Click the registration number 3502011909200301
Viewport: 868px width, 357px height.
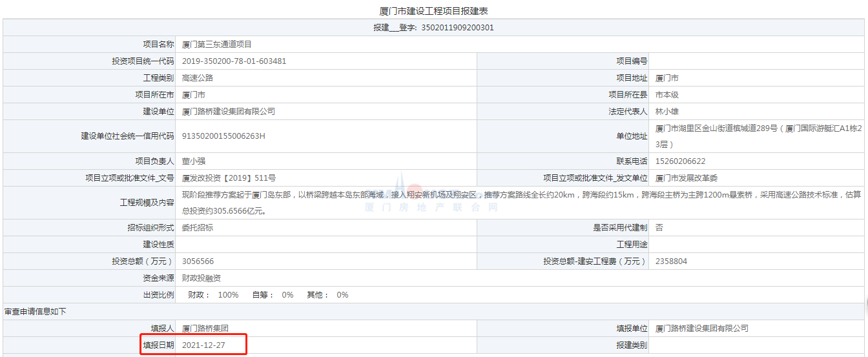pyautogui.click(x=457, y=28)
